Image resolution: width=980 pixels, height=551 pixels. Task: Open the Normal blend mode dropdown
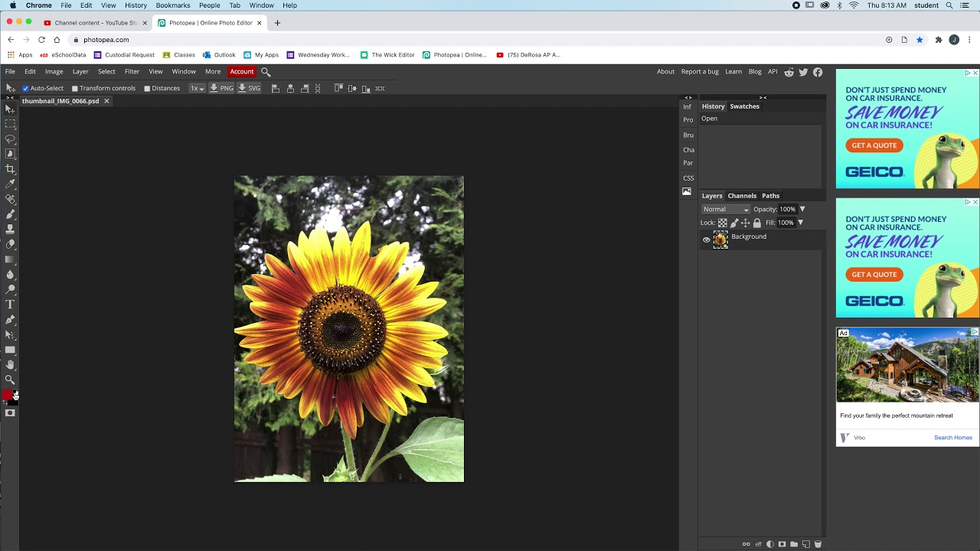(x=726, y=210)
